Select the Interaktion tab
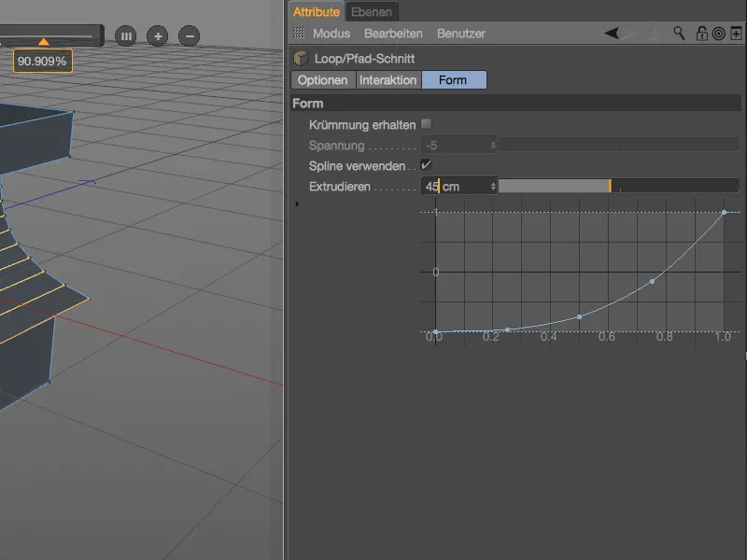This screenshot has width=747, height=560. 388,80
